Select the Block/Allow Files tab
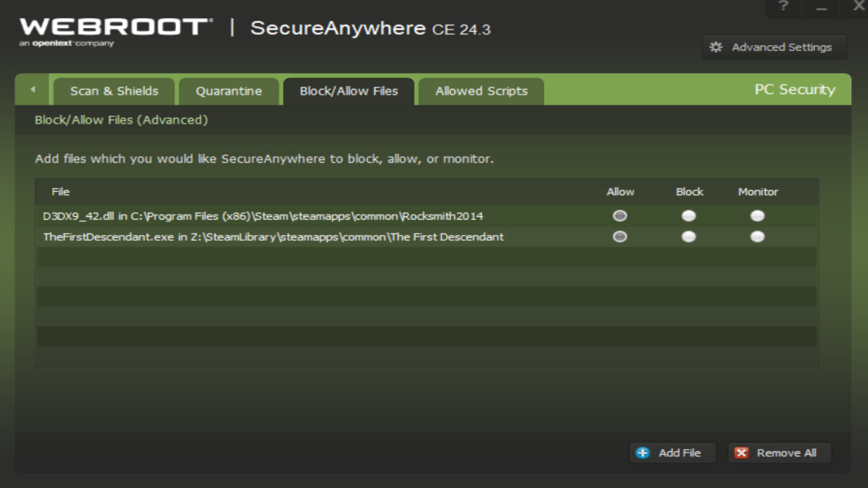 click(x=349, y=91)
